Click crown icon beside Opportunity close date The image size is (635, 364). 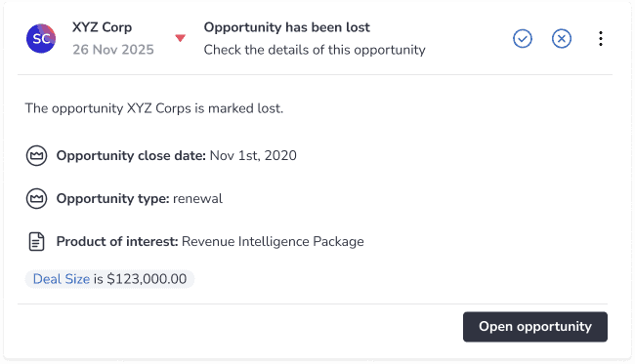[x=36, y=156]
